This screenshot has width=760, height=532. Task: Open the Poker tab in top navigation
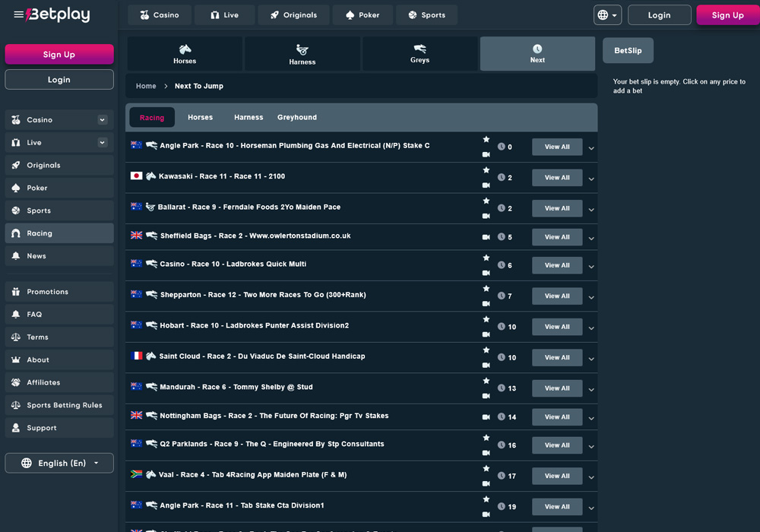(x=362, y=15)
